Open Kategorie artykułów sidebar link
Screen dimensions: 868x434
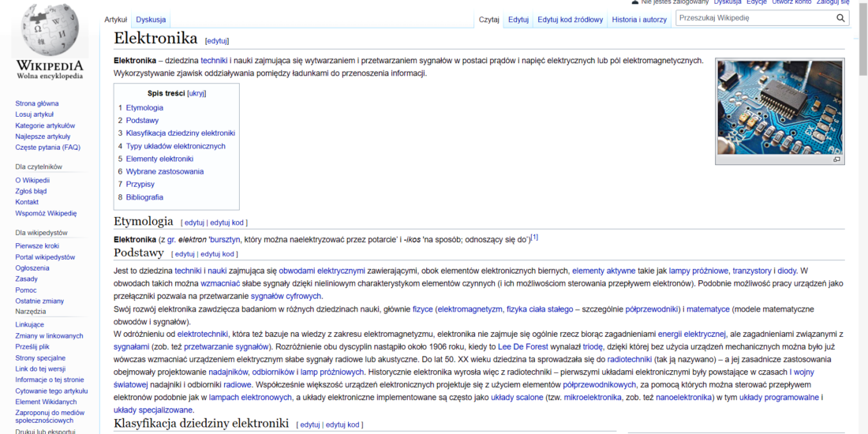click(46, 125)
